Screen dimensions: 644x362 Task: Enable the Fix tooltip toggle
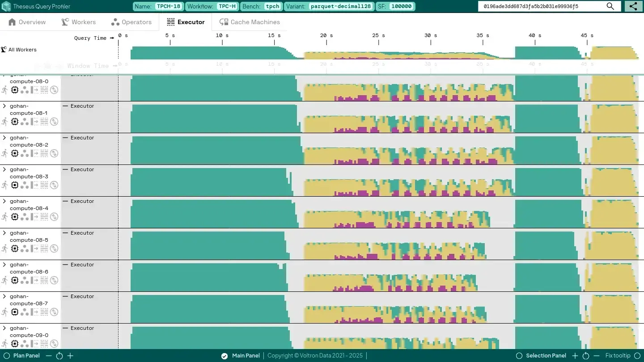[x=636, y=356]
